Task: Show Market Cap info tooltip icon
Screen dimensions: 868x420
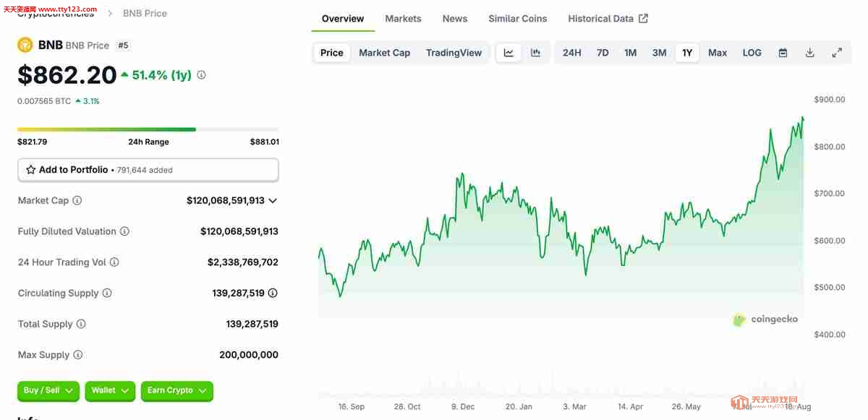Action: pos(77,200)
